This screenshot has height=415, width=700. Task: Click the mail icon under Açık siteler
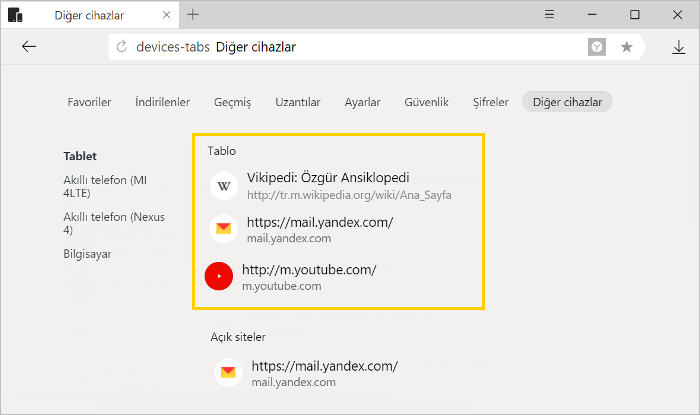pyautogui.click(x=228, y=372)
